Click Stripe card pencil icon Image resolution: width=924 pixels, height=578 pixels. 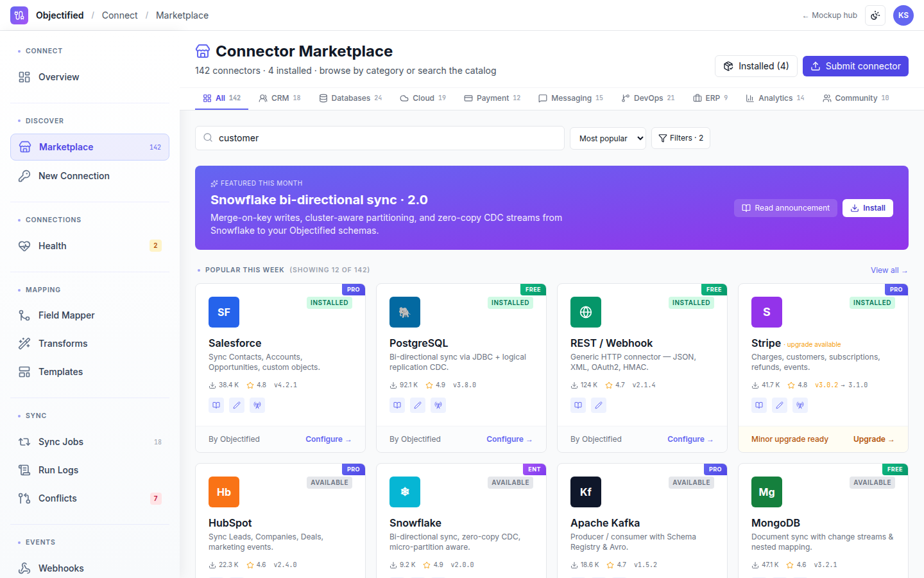point(780,405)
